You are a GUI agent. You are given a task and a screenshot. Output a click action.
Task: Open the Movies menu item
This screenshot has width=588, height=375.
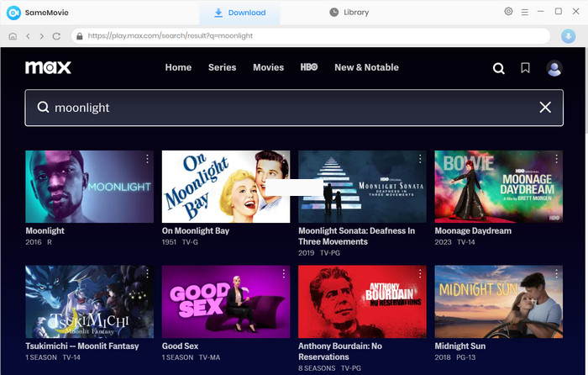[x=269, y=67]
